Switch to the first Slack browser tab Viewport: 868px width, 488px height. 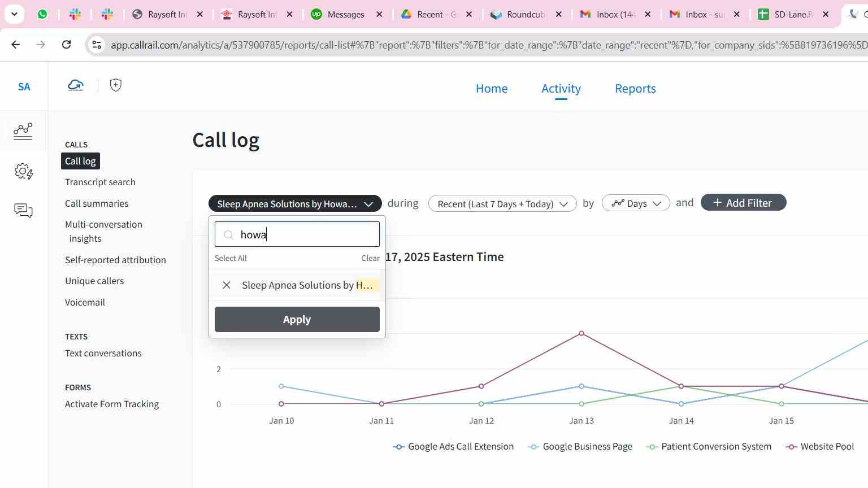point(75,14)
